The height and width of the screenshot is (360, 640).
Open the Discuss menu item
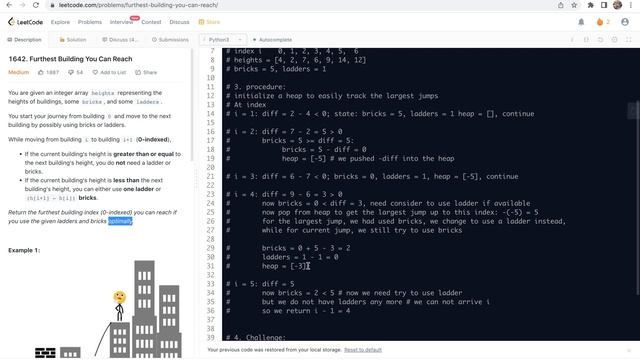[x=179, y=22]
